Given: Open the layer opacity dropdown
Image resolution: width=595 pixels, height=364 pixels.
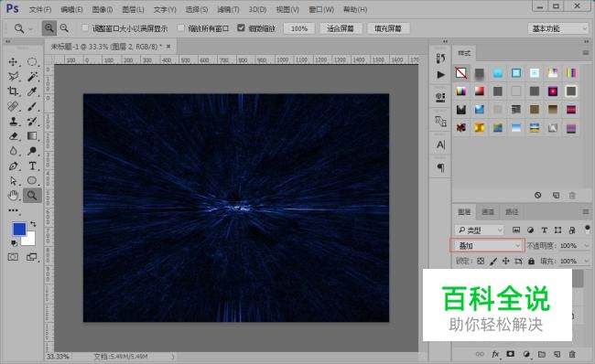Looking at the screenshot, I should point(586,246).
